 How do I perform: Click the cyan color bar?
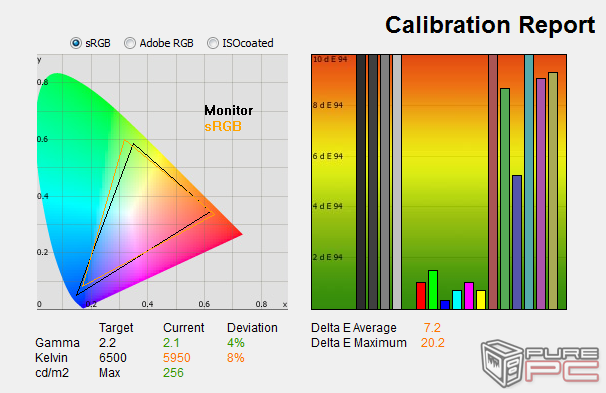(x=457, y=299)
